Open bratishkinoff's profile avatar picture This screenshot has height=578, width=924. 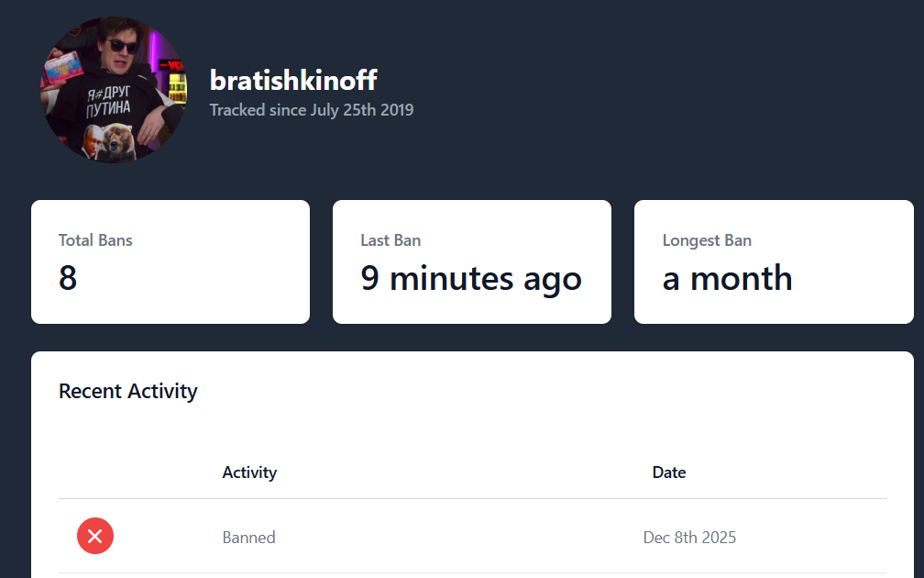tap(114, 90)
